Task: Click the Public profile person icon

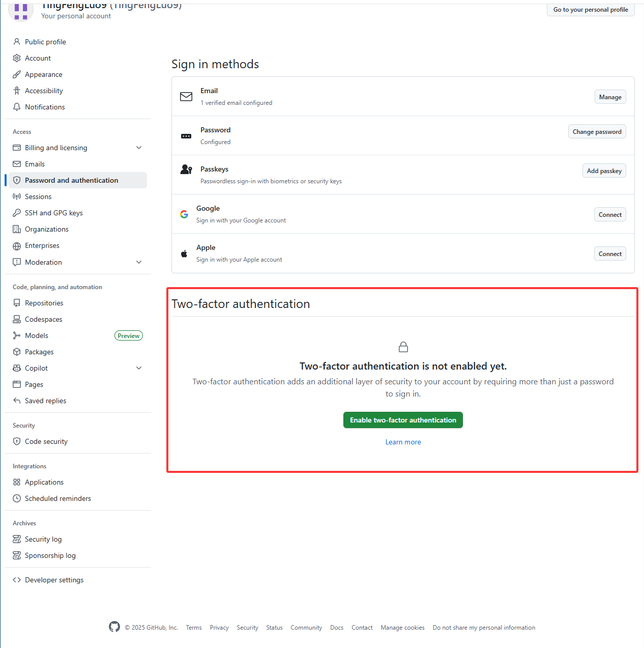Action: pyautogui.click(x=17, y=42)
